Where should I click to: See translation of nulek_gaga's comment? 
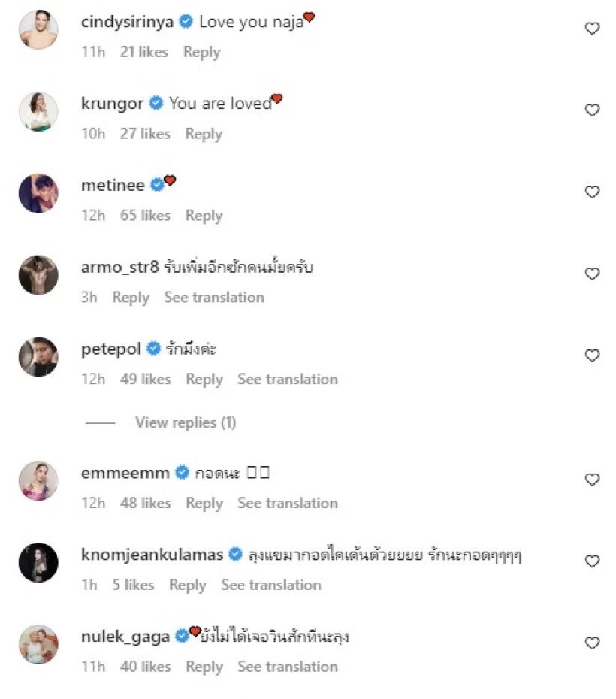pyautogui.click(x=288, y=667)
